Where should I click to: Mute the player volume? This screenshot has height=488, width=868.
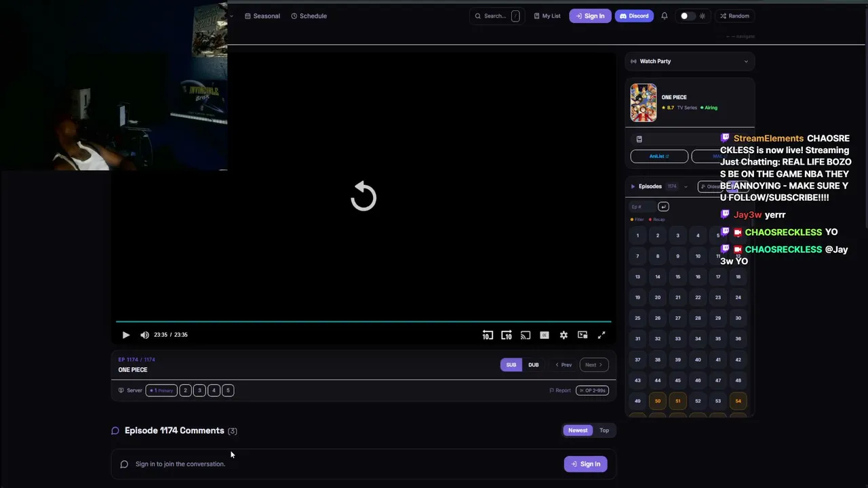[144, 335]
